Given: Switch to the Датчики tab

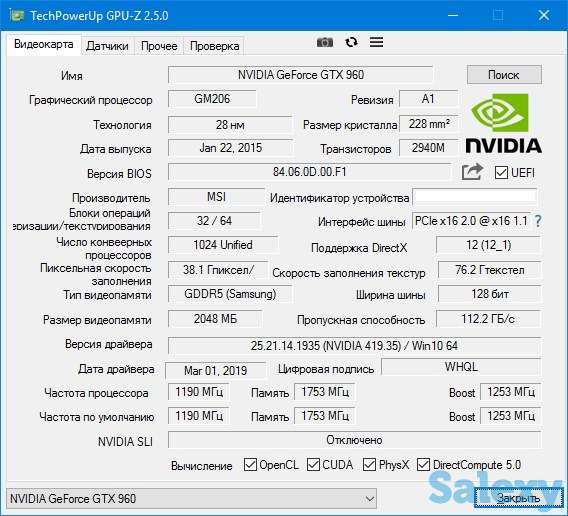Looking at the screenshot, I should [x=107, y=46].
